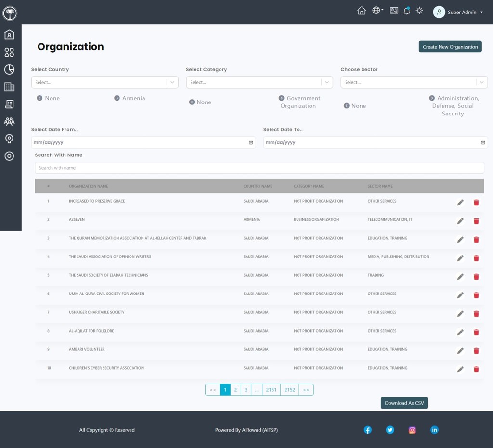Click the previous pages << button

[213, 390]
